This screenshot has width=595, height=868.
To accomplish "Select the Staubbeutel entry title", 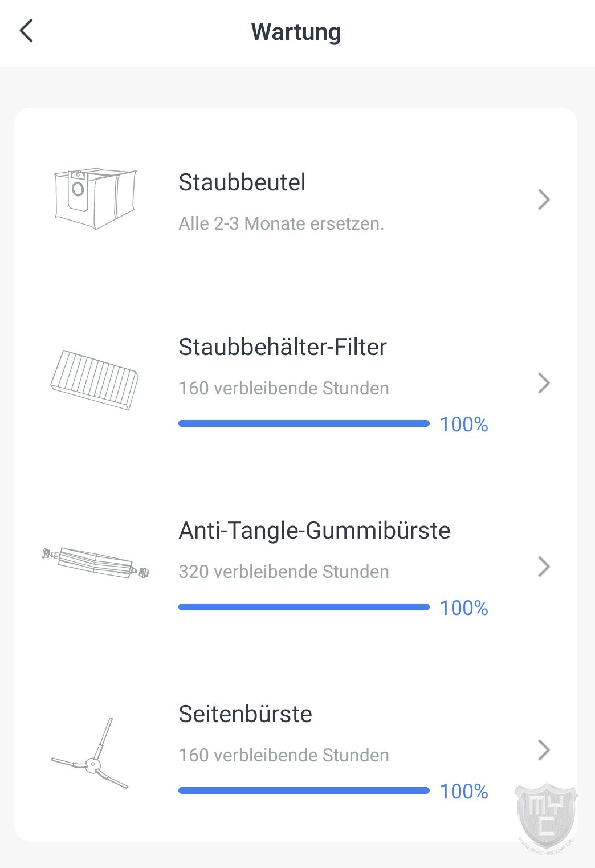I will [242, 182].
